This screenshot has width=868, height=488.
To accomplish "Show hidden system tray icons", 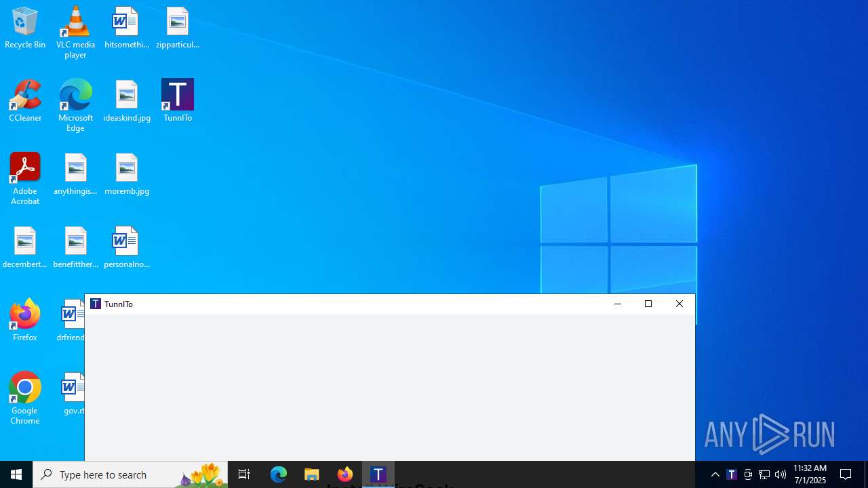I will pos(715,474).
